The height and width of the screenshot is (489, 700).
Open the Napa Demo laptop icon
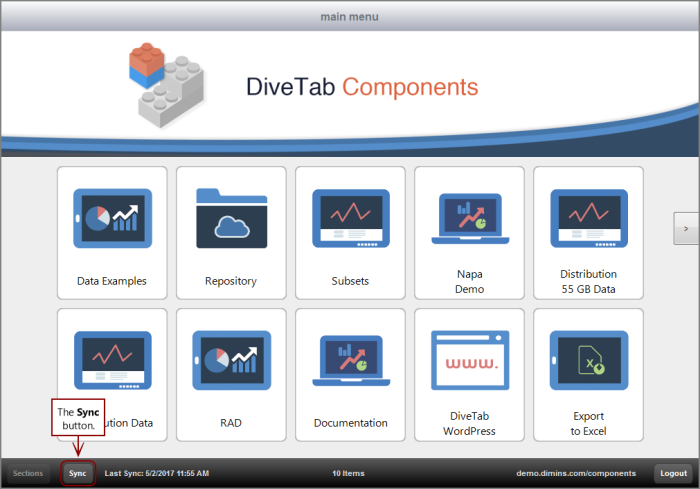pos(470,218)
